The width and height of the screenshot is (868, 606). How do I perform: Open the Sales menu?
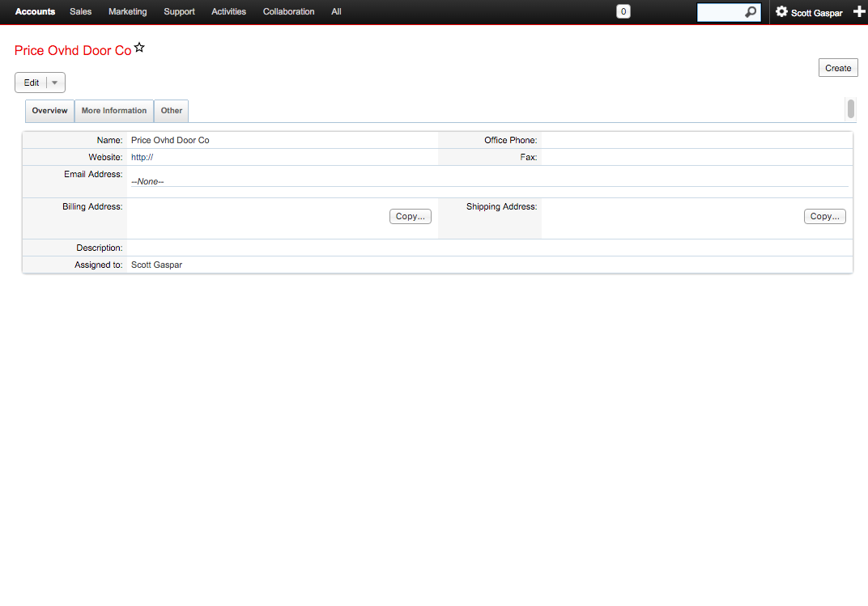coord(81,11)
